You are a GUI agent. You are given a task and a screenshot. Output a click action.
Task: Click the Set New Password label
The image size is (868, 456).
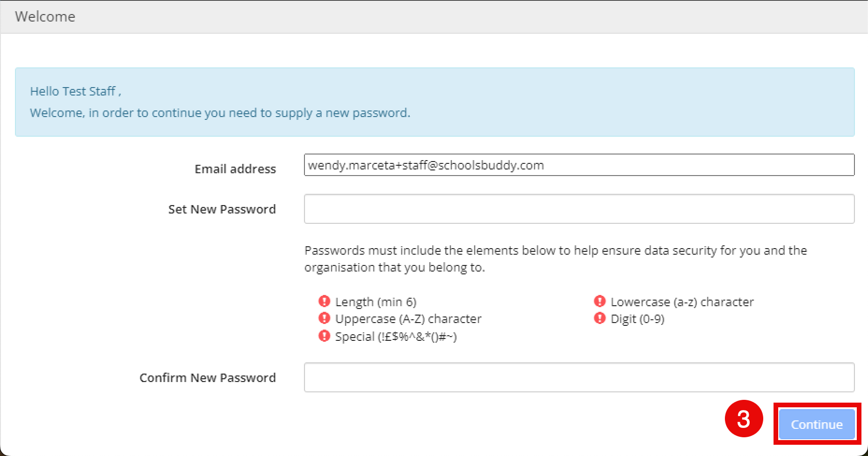(222, 209)
